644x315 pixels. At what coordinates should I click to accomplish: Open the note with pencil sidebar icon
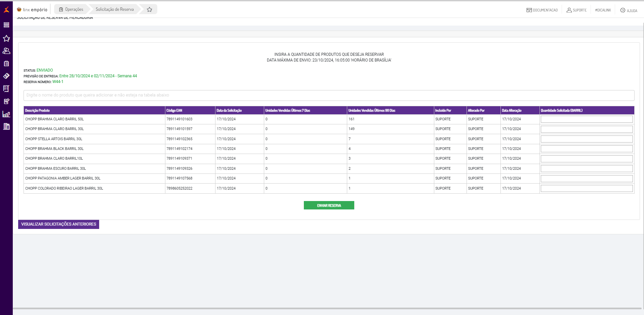[x=6, y=101]
